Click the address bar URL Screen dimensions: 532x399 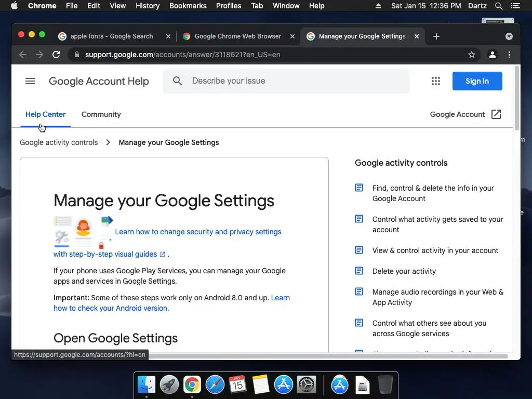point(182,55)
